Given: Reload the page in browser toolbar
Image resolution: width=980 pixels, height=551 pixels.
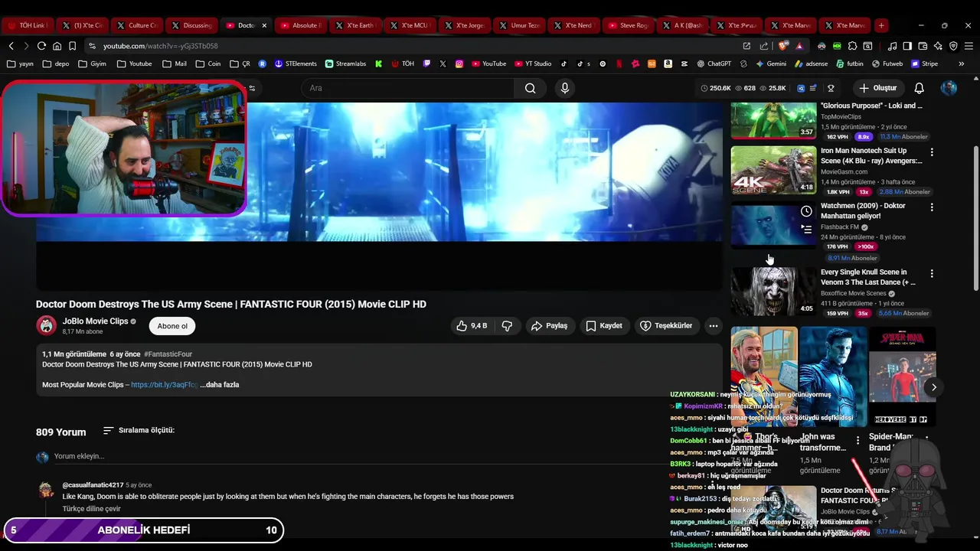Looking at the screenshot, I should (41, 46).
